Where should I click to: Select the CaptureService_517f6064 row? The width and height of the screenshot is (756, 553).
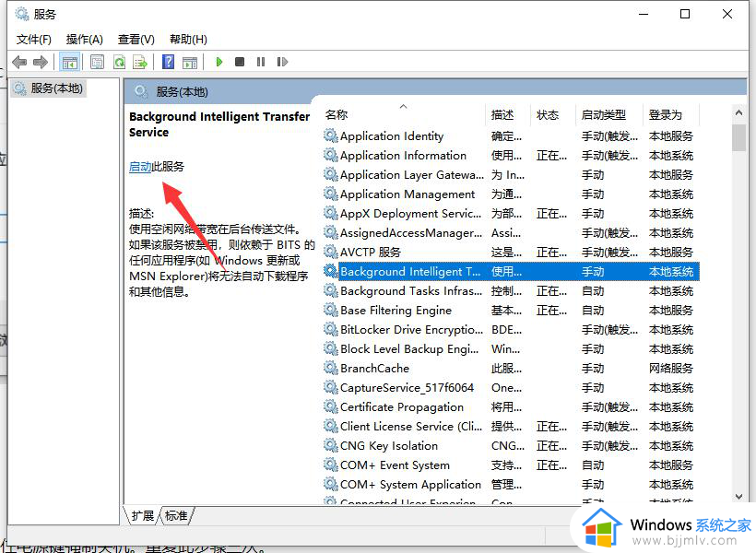(511, 388)
